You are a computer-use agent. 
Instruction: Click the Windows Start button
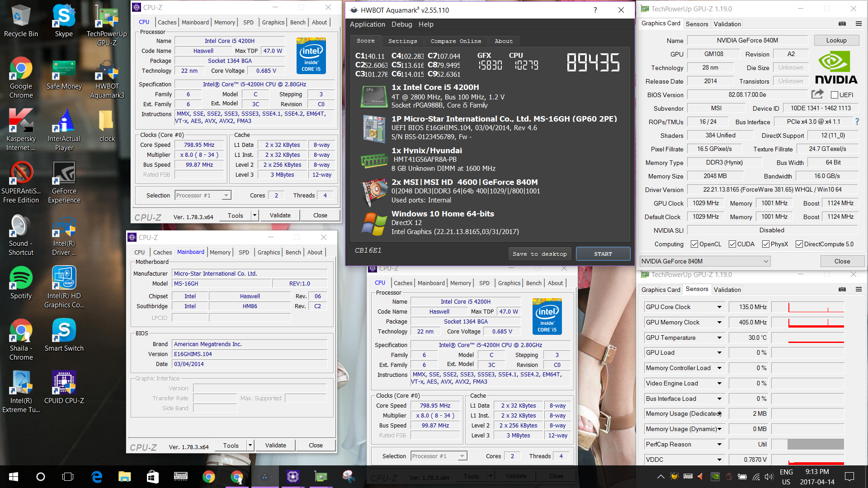tap(14, 476)
